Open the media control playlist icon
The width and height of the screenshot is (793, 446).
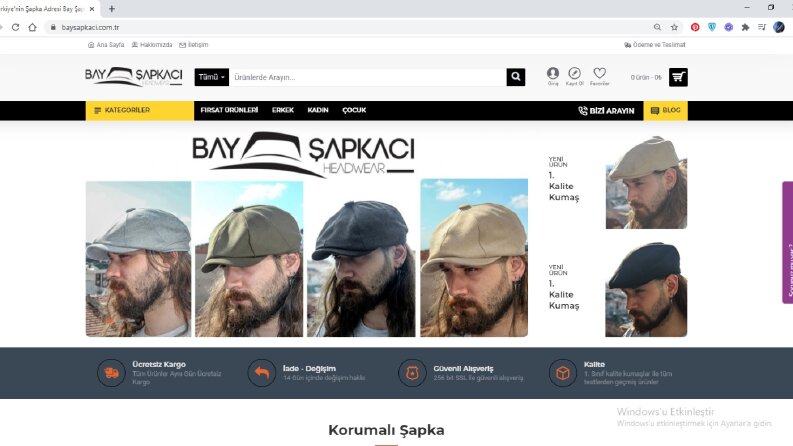click(x=762, y=27)
